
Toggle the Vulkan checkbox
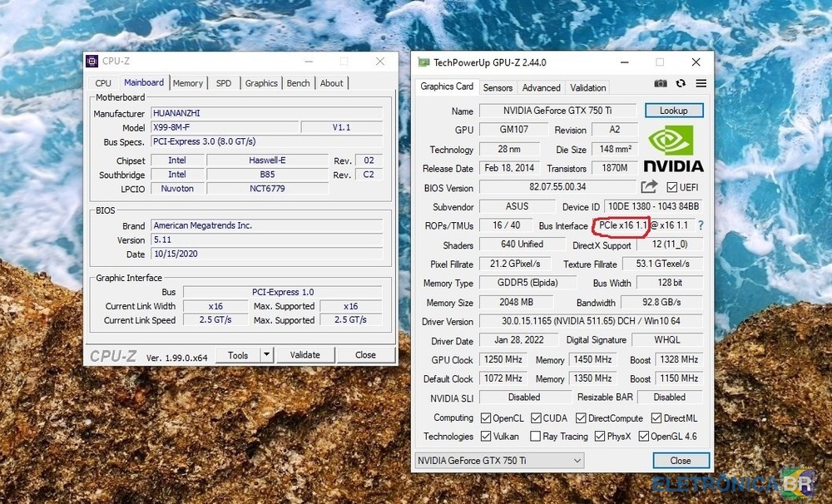coord(488,437)
